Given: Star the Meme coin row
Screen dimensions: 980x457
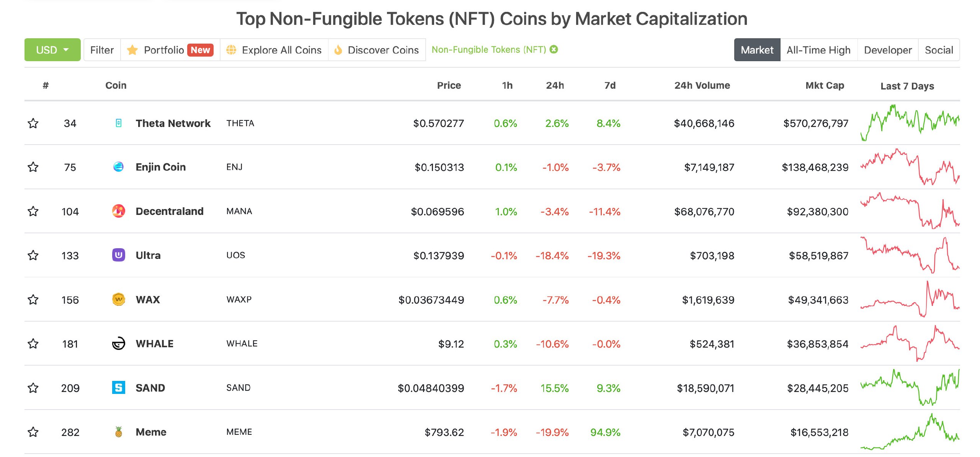Looking at the screenshot, I should [x=33, y=432].
